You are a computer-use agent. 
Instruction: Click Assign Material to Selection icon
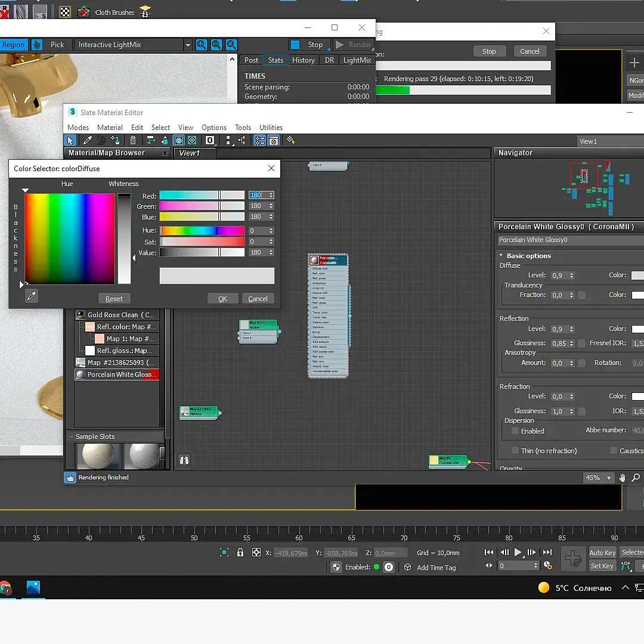115,141
